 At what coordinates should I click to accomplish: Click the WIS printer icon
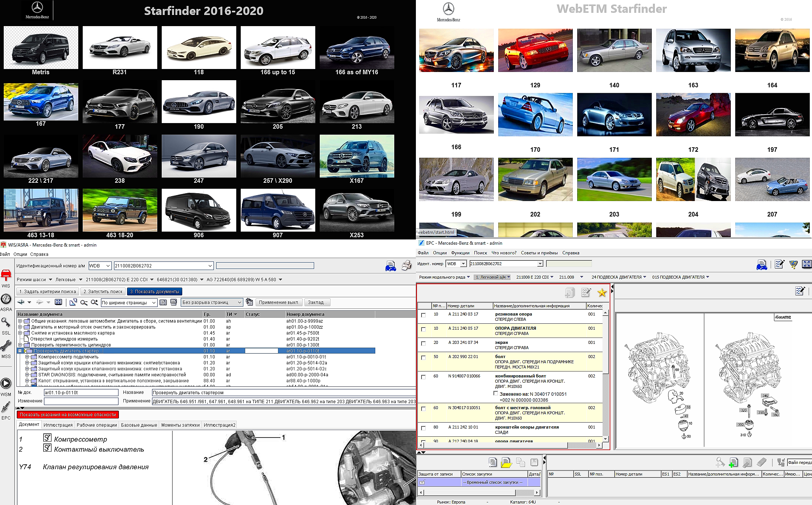click(407, 266)
